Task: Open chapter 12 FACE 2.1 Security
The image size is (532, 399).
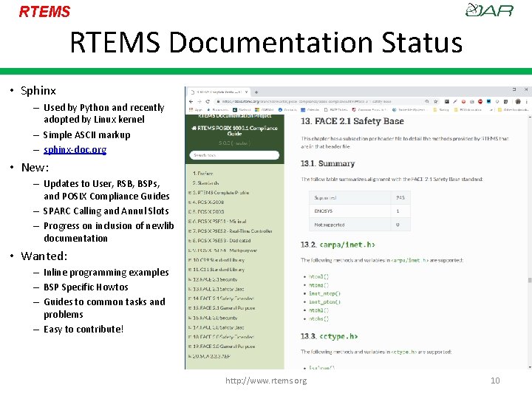Action: (215, 279)
